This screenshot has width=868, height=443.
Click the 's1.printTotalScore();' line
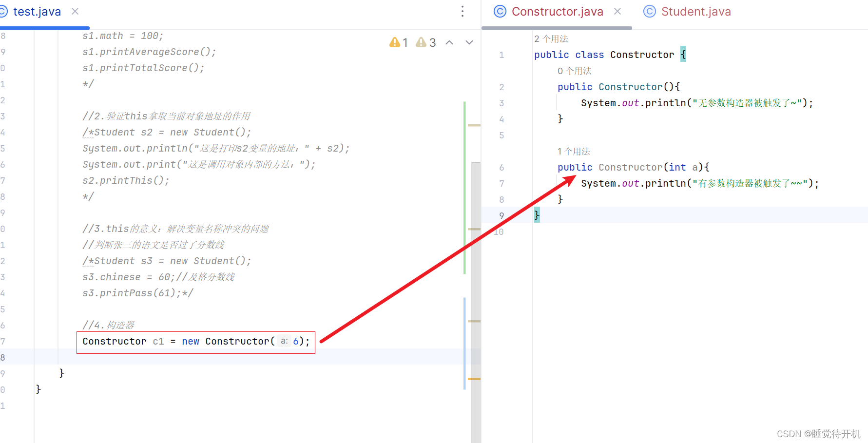pos(143,68)
